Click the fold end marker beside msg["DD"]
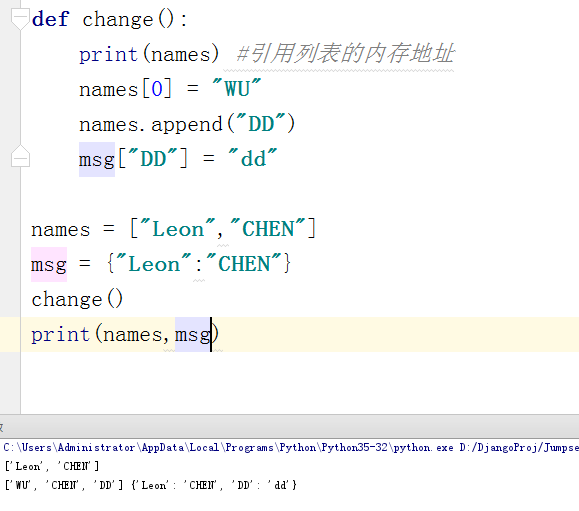This screenshot has height=511, width=579. click(20, 157)
